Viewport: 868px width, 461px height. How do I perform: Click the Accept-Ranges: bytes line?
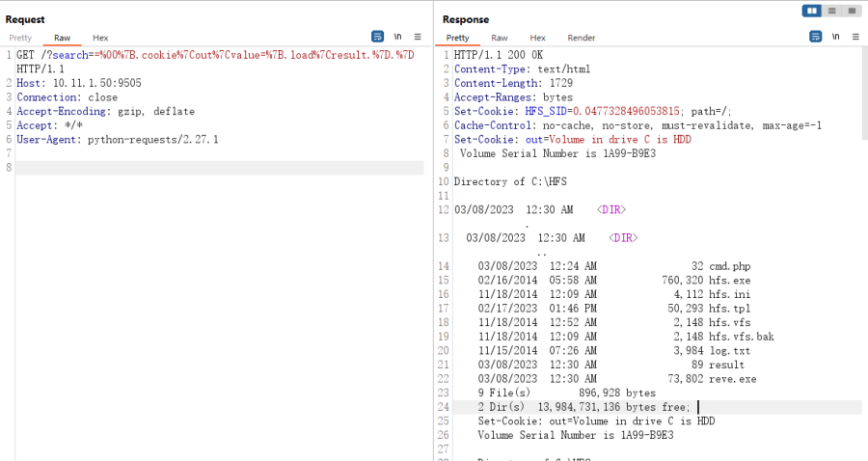(513, 97)
